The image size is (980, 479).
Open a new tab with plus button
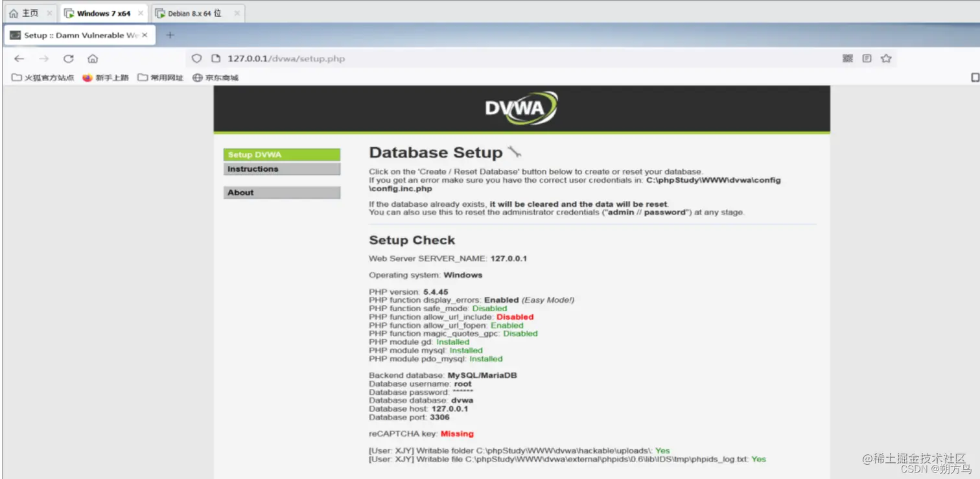tap(170, 35)
